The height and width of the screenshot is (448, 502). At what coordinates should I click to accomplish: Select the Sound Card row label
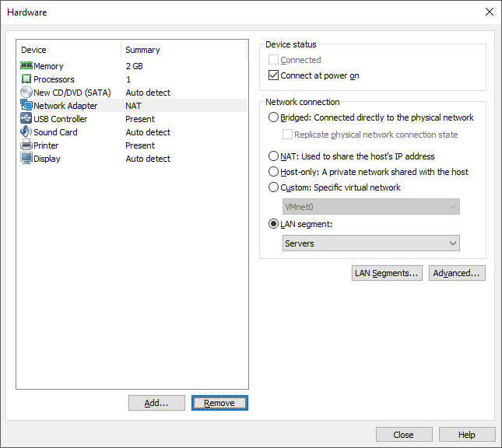[55, 132]
